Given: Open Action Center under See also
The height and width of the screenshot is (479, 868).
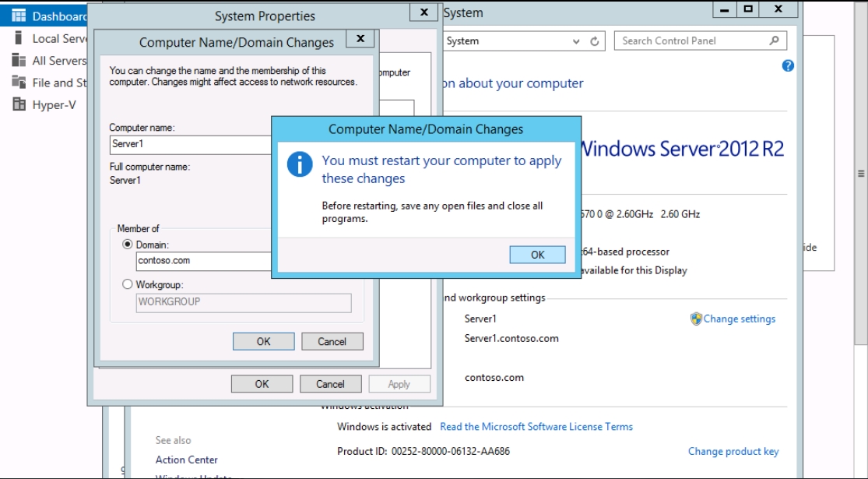Looking at the screenshot, I should tap(187, 460).
